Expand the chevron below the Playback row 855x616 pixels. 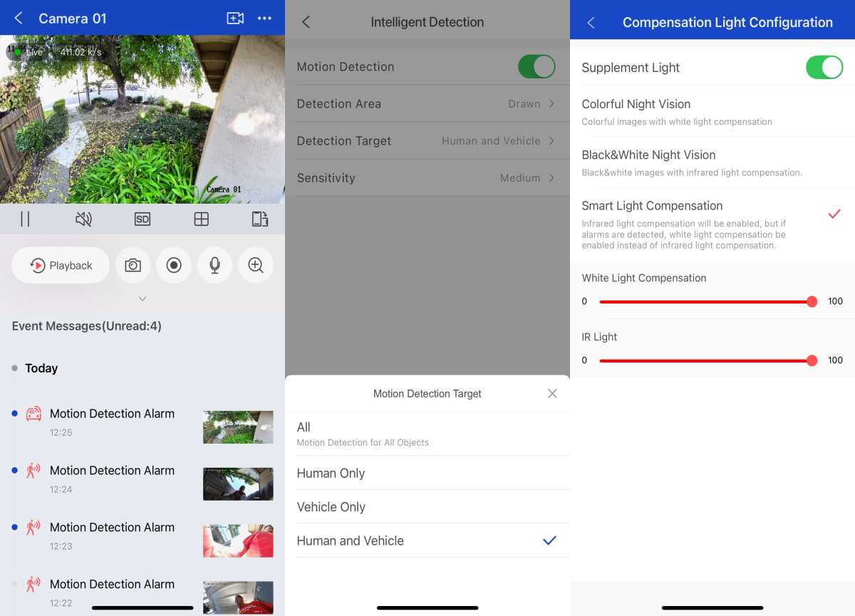pos(142,299)
